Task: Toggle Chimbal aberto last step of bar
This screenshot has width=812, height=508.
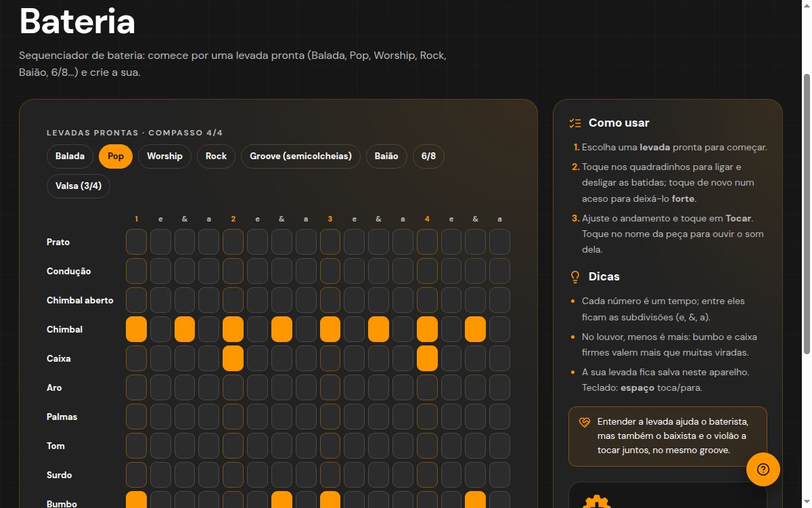Action: (x=500, y=300)
